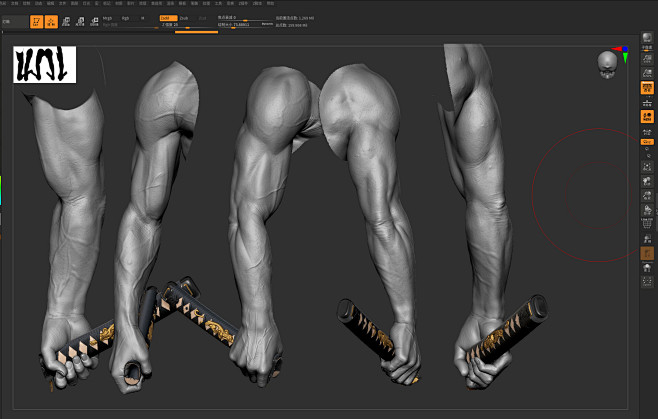The height and width of the screenshot is (419, 658).
Task: Adjust the SPix slider on right shelf
Action: coord(648,48)
